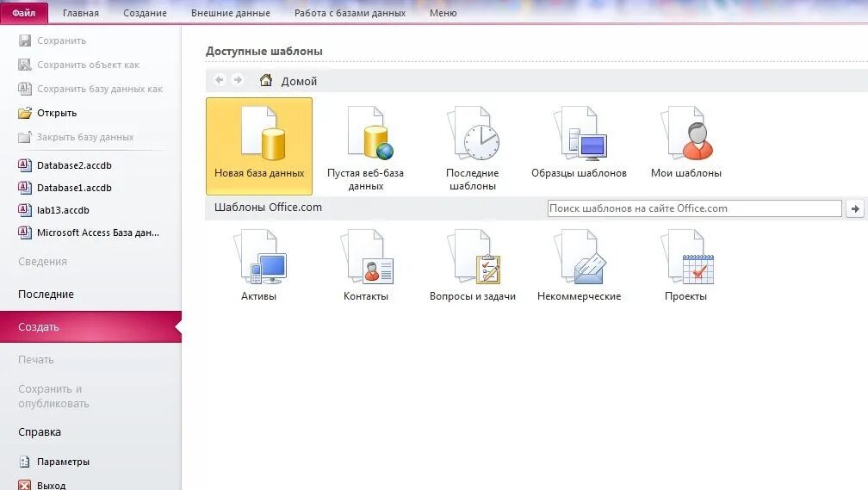Focus the Office.com template search field

(x=694, y=208)
